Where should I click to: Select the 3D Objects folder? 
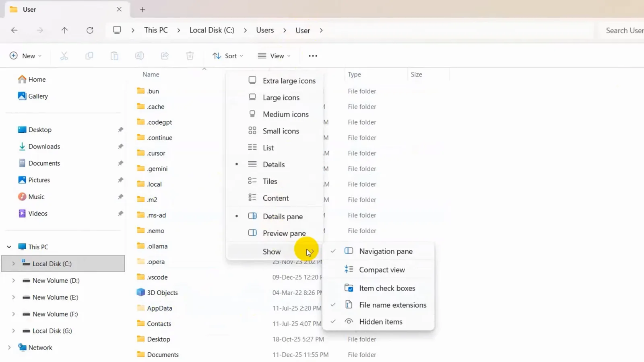pos(157,293)
